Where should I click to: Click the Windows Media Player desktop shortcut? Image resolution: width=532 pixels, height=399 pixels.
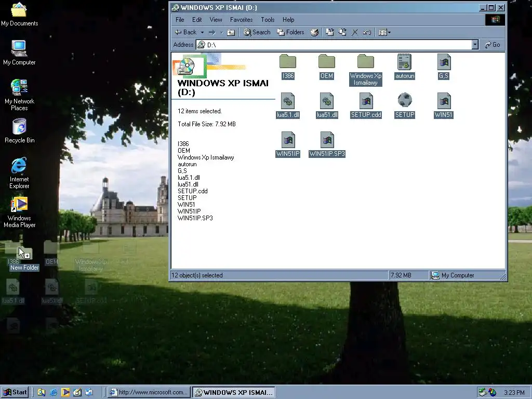pos(19,212)
